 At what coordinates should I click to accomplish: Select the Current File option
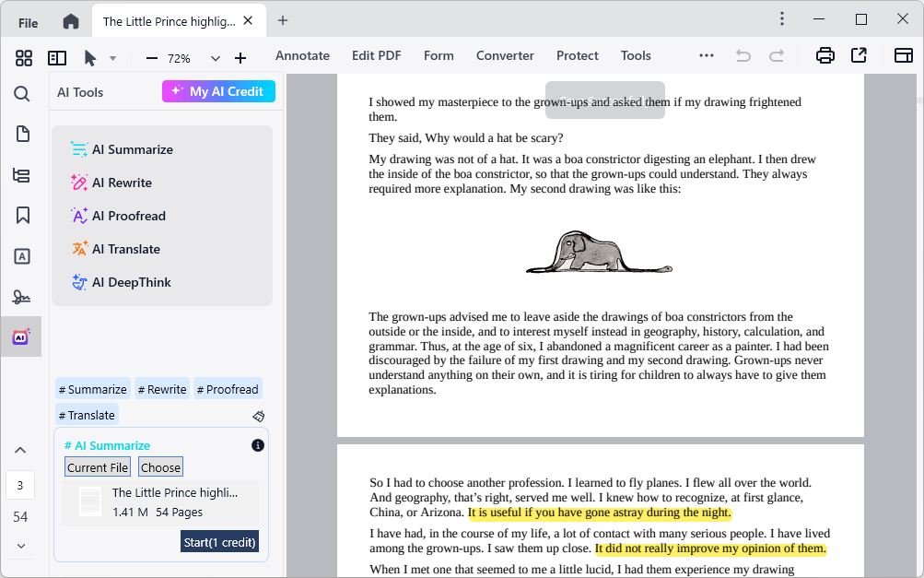(x=98, y=467)
